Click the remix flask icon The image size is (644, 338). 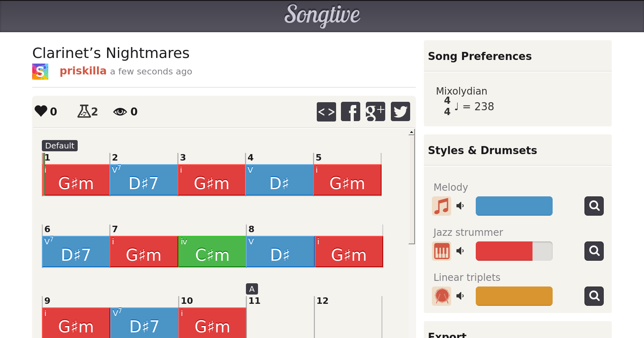tap(84, 111)
